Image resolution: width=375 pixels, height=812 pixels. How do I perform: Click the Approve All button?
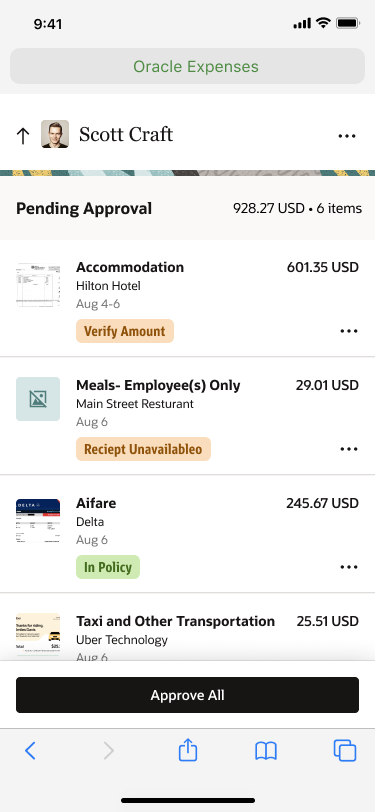(188, 695)
